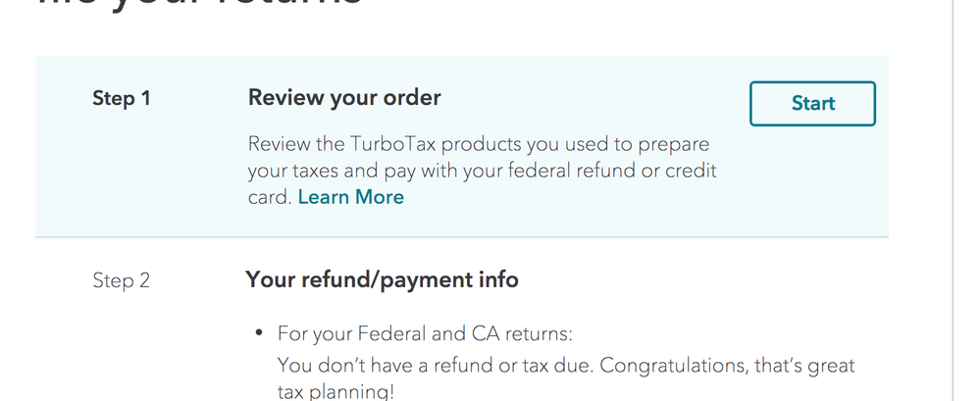
Task: Open the Learn More link
Action: (350, 197)
